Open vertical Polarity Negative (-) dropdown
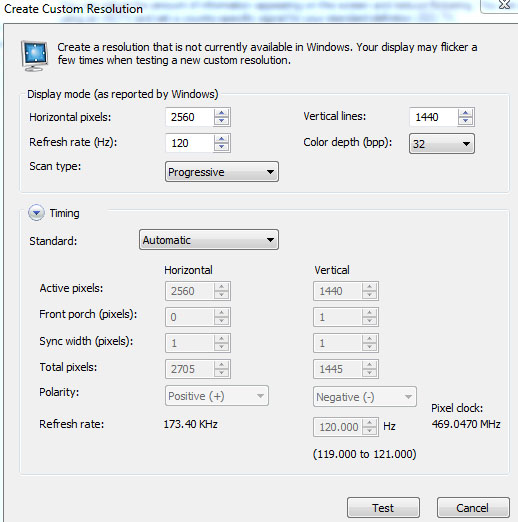Screen dimensions: 518x522 (365, 397)
